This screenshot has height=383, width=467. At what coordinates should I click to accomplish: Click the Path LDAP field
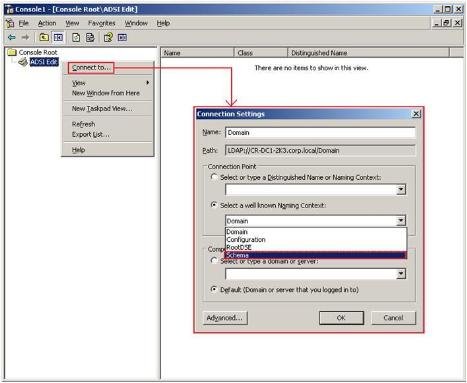click(320, 150)
